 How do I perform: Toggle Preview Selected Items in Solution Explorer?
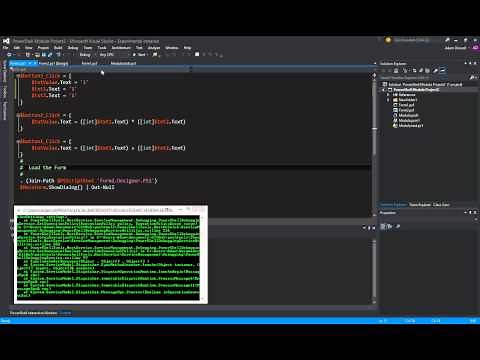coord(443,70)
